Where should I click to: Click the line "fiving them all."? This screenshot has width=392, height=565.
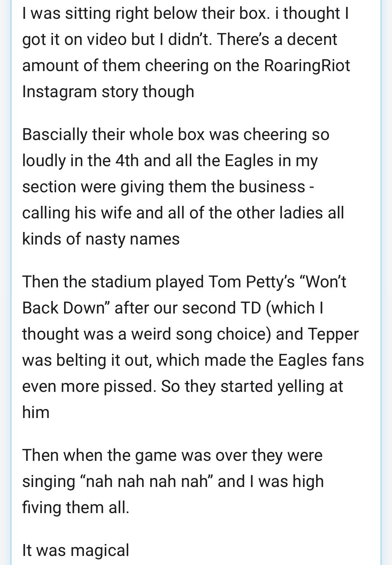point(76,508)
